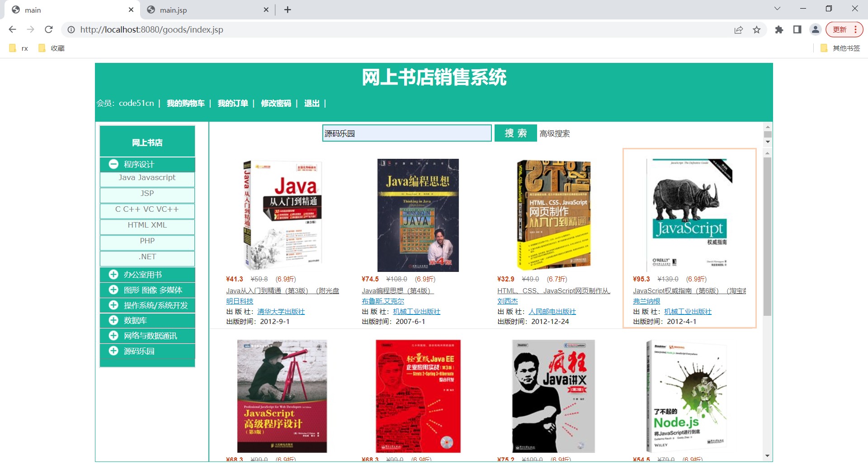The height and width of the screenshot is (466, 868).
Task: Share this page icon
Action: [739, 29]
